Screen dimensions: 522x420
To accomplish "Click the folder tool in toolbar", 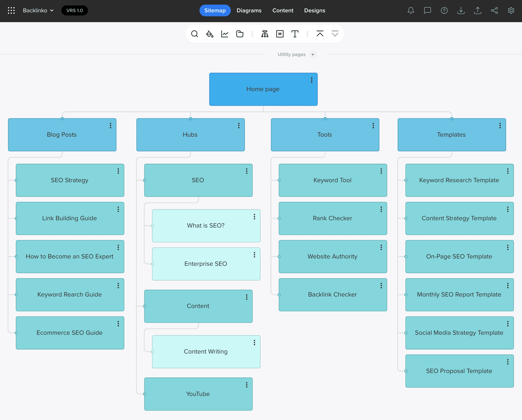I will click(240, 34).
